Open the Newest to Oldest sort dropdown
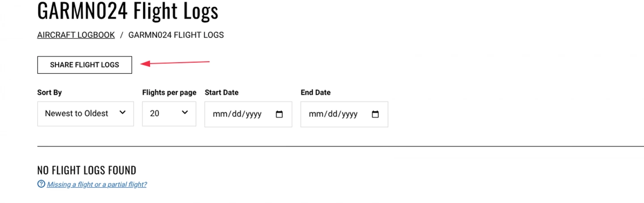The height and width of the screenshot is (203, 644). click(85, 114)
